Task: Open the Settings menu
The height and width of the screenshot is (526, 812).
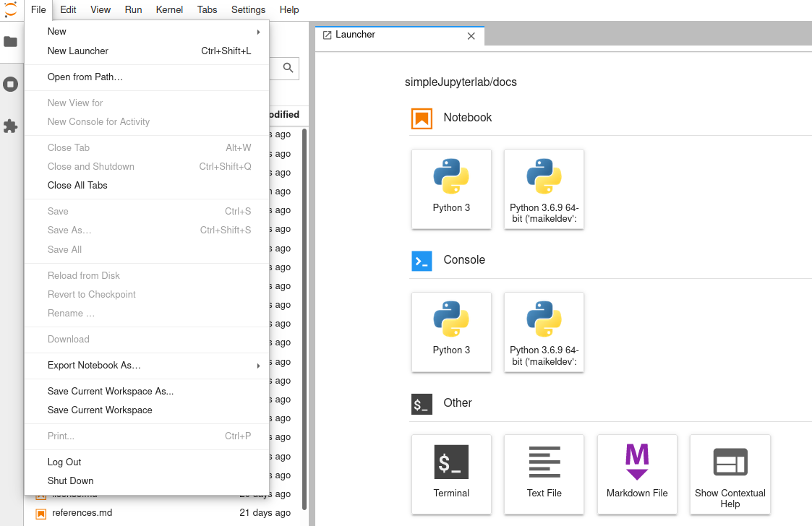Action: (249, 10)
